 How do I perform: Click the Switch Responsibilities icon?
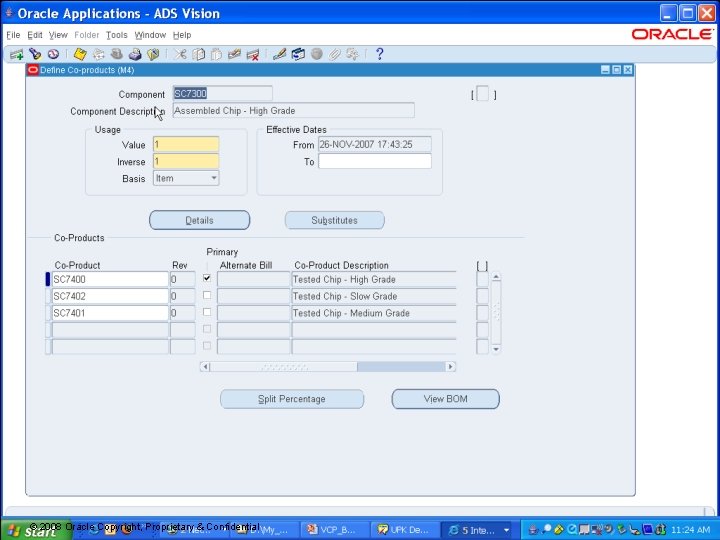coord(117,55)
